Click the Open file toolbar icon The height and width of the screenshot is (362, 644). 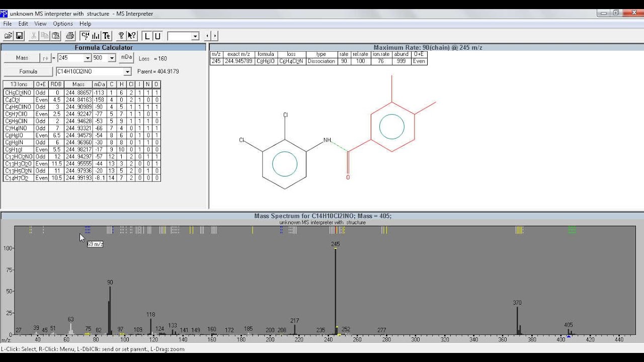pos(8,36)
